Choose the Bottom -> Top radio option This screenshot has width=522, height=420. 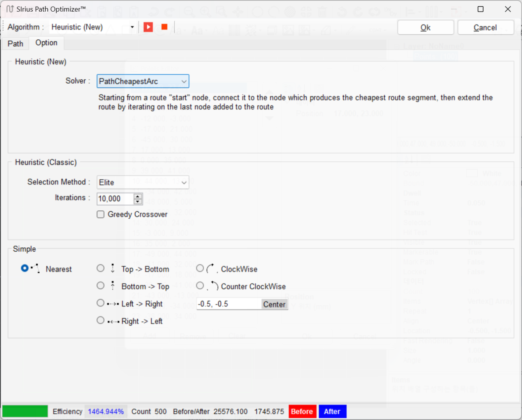click(100, 285)
